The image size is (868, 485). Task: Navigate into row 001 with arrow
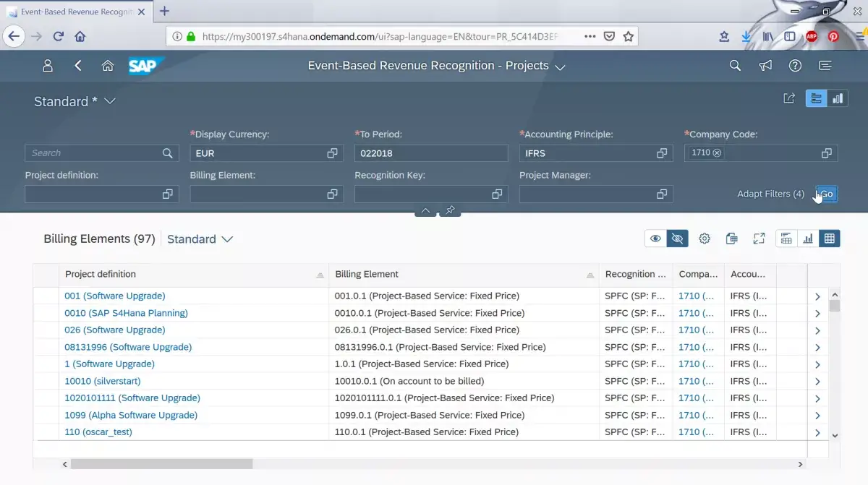[x=817, y=296]
